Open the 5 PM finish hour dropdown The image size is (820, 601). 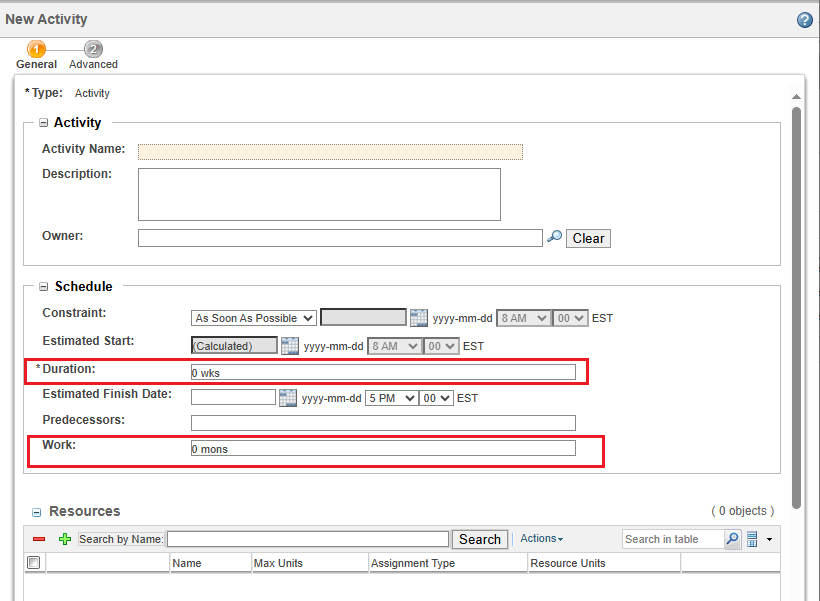pos(391,398)
